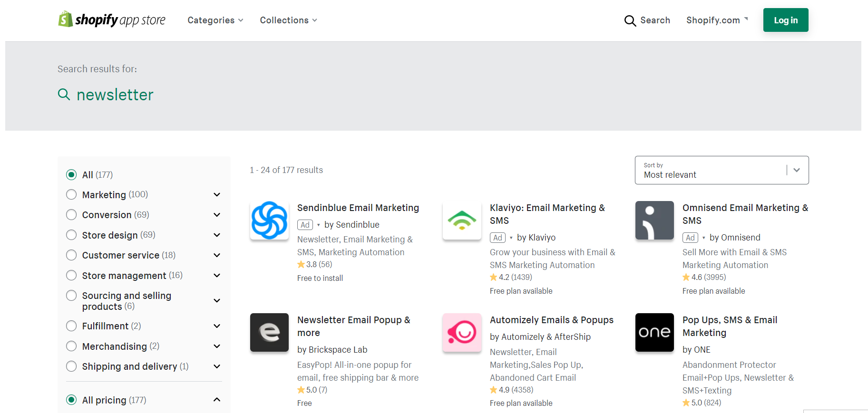
Task: Expand the Fulfillment chevron
Action: tap(217, 326)
